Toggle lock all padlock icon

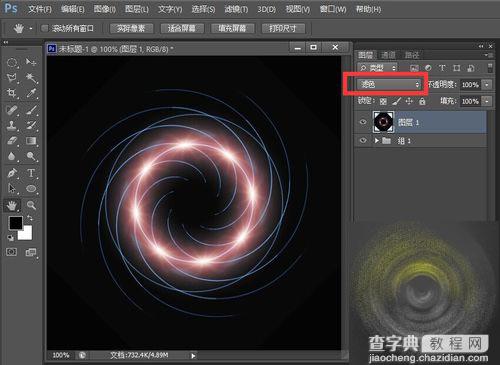422,101
